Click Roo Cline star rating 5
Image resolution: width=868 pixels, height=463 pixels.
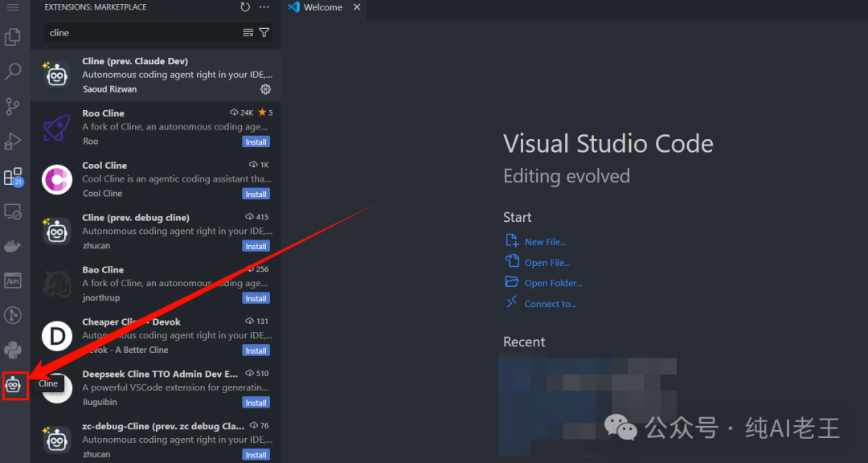tap(266, 113)
